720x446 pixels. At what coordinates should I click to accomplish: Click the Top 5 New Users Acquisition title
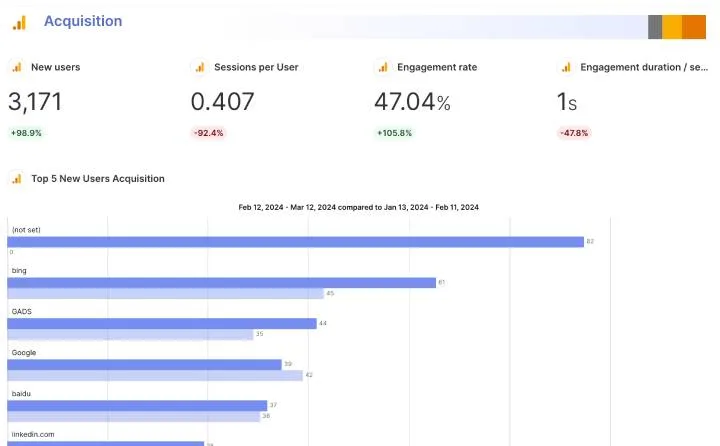(x=98, y=179)
